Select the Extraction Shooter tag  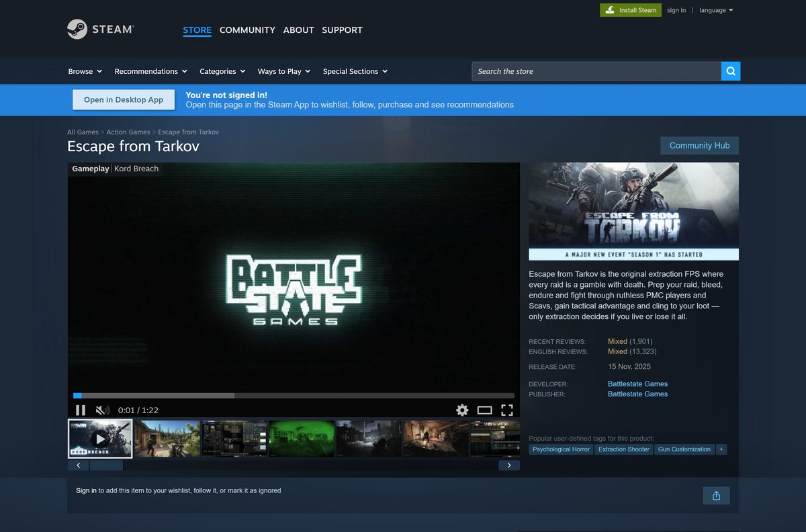624,449
